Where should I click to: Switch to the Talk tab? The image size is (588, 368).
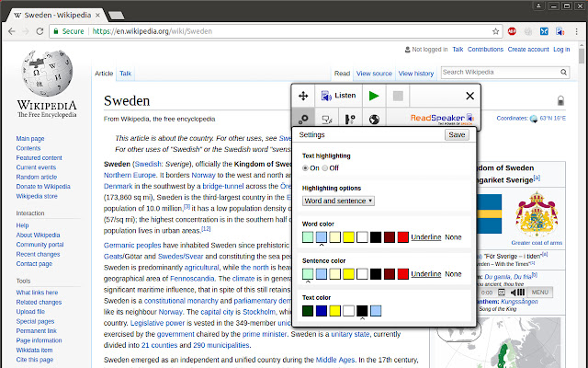(125, 74)
